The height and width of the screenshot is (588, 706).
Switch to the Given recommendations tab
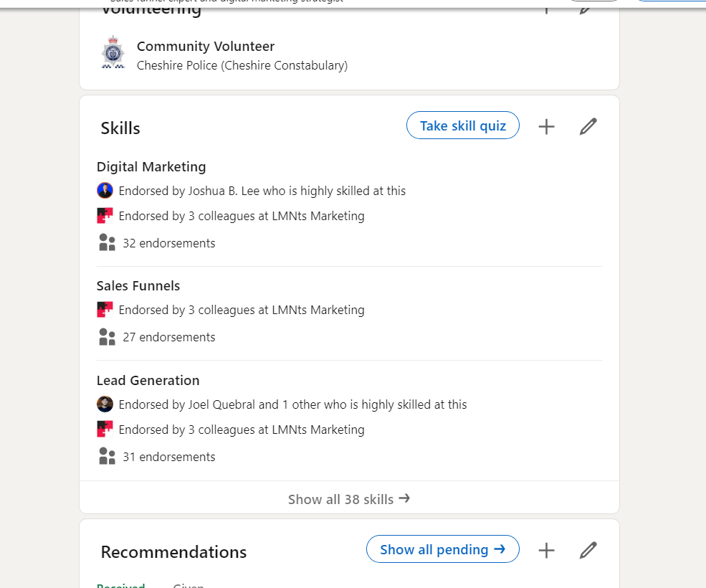click(189, 584)
